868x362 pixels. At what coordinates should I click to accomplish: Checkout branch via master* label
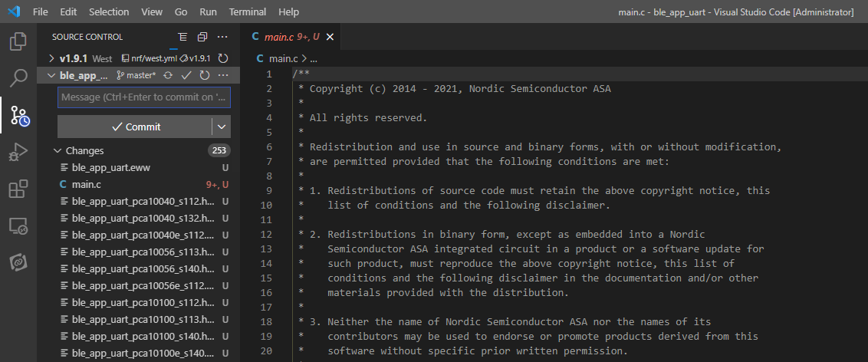(x=136, y=75)
